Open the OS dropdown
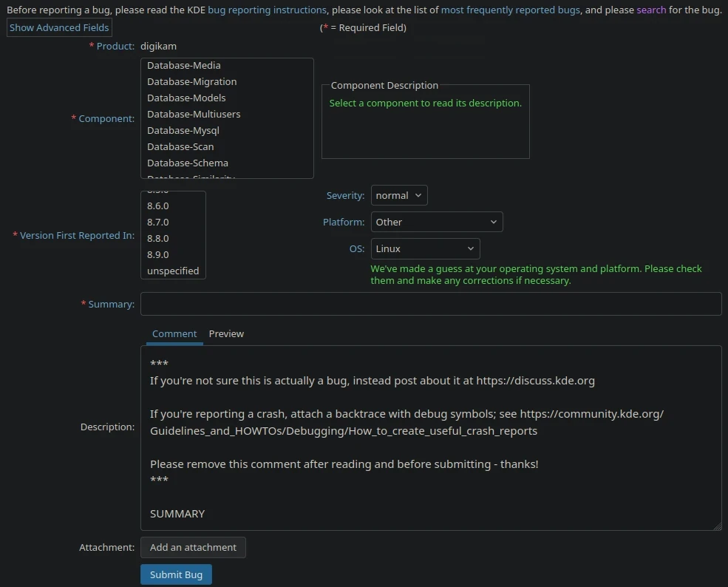This screenshot has height=587, width=728. (x=425, y=248)
